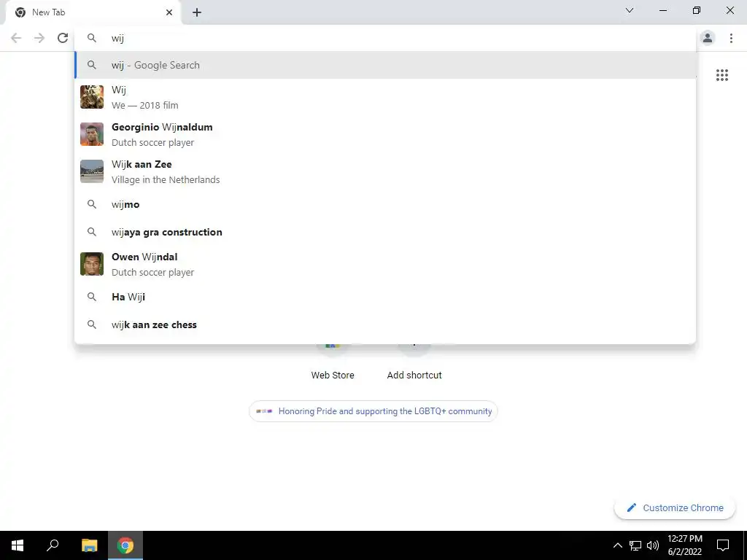This screenshot has height=560, width=747.
Task: Click the magnifier icon beside 'wijaya gra construction'
Action: tap(92, 232)
